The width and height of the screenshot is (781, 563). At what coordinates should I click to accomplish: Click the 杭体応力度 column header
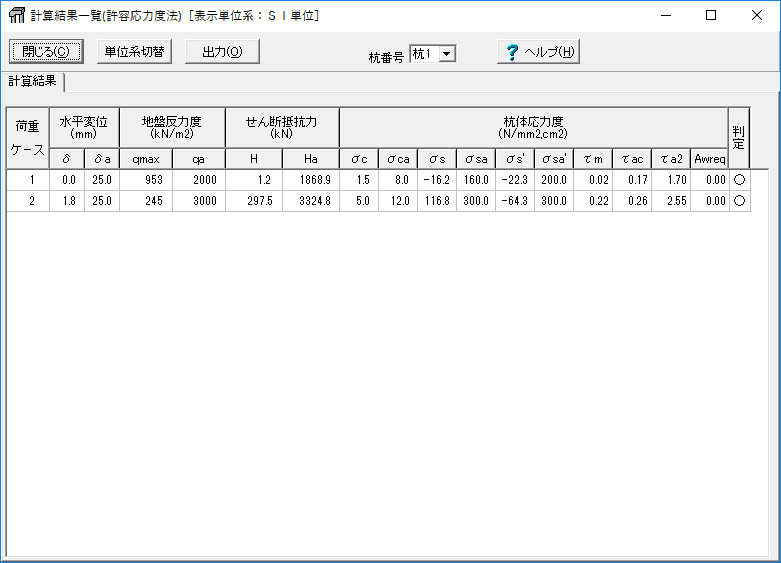pos(533,127)
